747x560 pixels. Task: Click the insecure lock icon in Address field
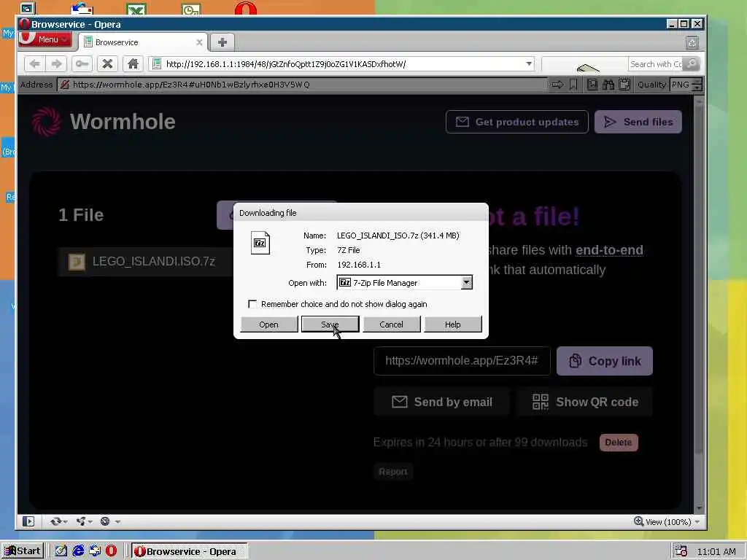point(65,85)
